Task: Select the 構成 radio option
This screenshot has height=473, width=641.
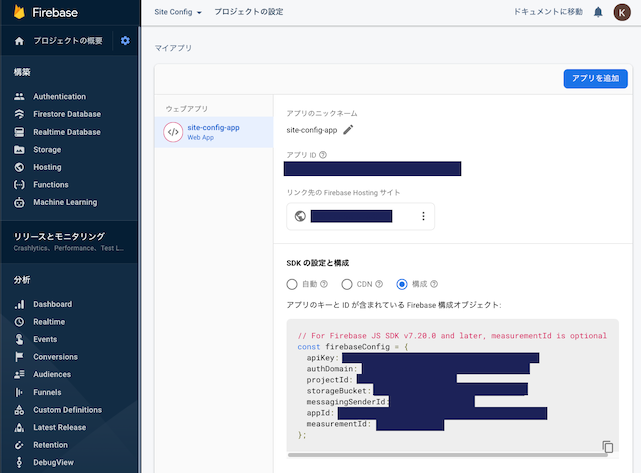Action: pyautogui.click(x=402, y=284)
